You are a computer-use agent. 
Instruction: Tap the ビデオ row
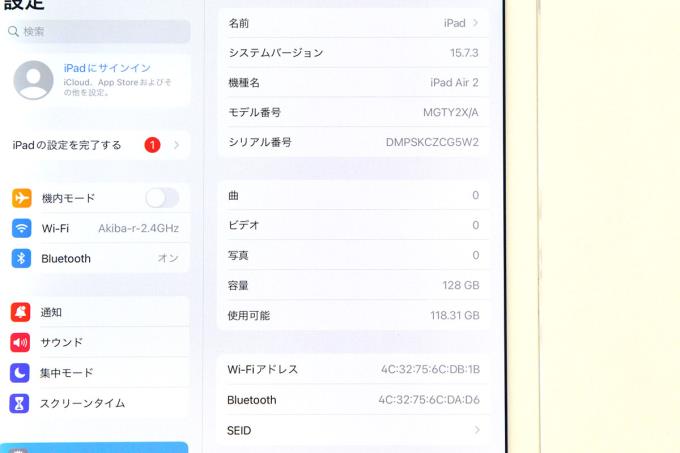[x=353, y=225]
